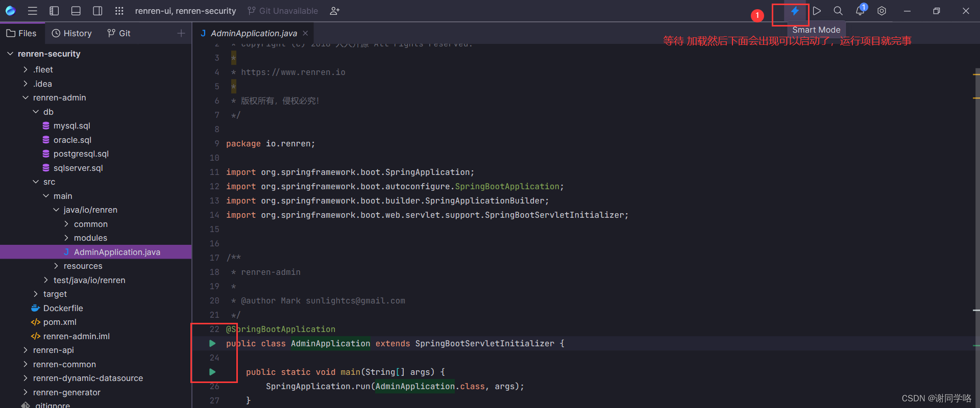Viewport: 980px width, 408px height.
Task: Expand the modules folder
Action: (x=66, y=238)
